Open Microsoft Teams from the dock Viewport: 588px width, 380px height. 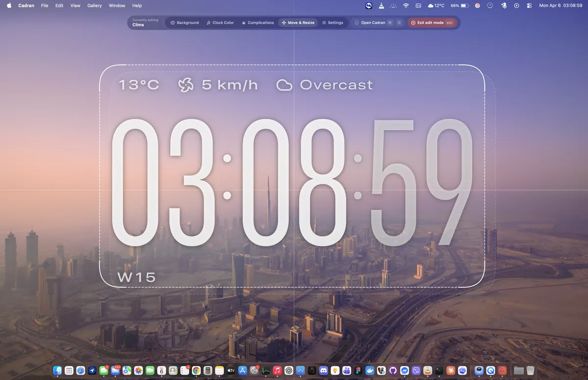pos(347,371)
